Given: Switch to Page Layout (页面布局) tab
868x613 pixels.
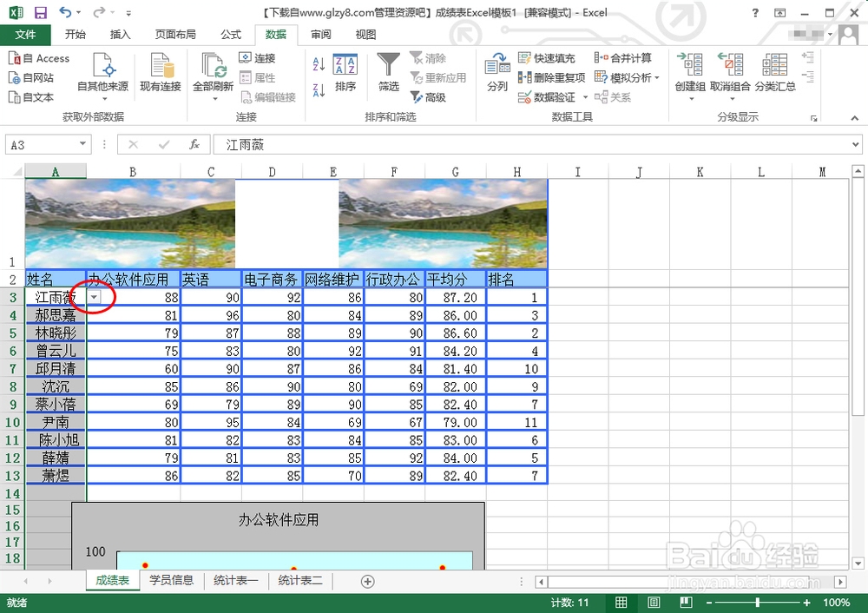Looking at the screenshot, I should [175, 35].
